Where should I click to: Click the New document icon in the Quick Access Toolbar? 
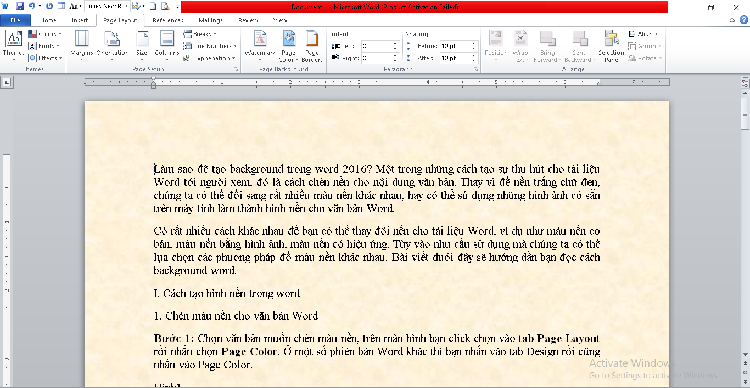coord(153,6)
